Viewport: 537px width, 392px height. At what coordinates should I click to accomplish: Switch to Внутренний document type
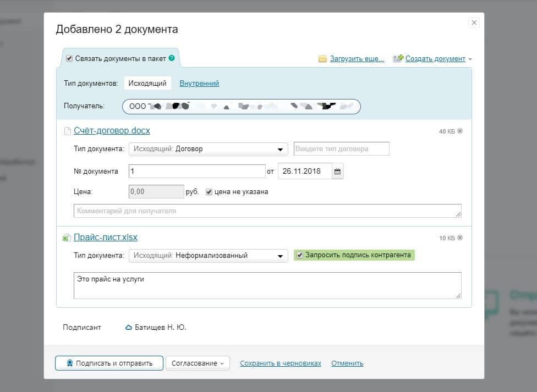tap(199, 84)
